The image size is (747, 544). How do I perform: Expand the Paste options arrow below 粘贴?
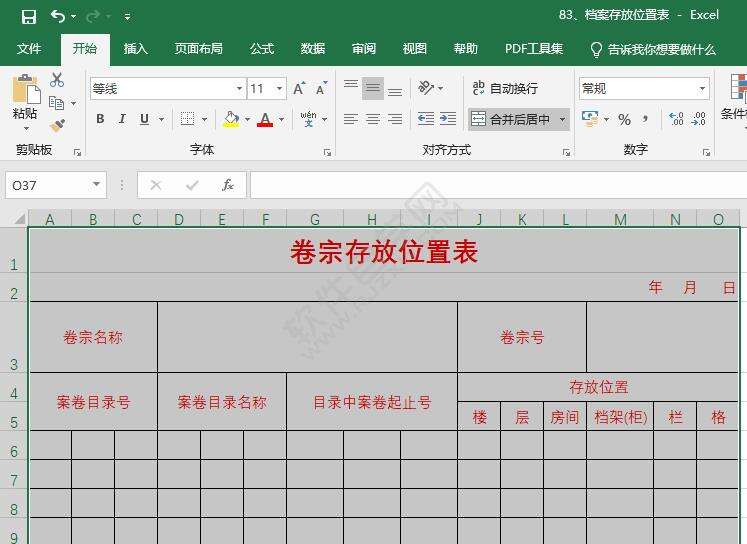[x=26, y=128]
